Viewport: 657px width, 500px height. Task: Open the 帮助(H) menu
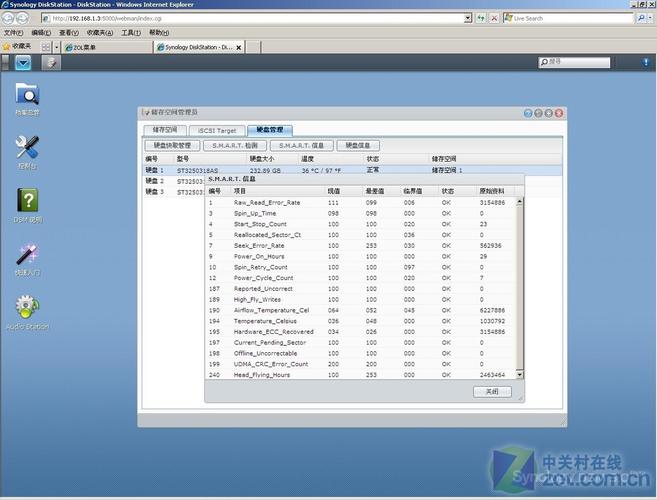[x=159, y=32]
